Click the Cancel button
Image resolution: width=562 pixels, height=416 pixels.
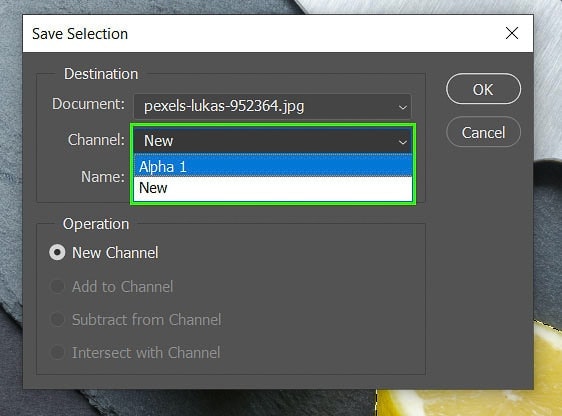(x=483, y=133)
